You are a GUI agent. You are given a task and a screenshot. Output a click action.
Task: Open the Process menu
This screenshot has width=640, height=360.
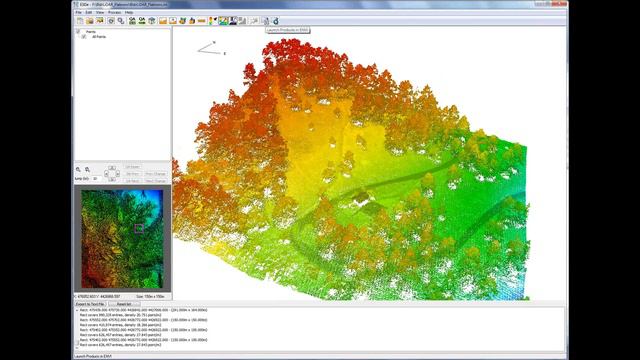114,13
